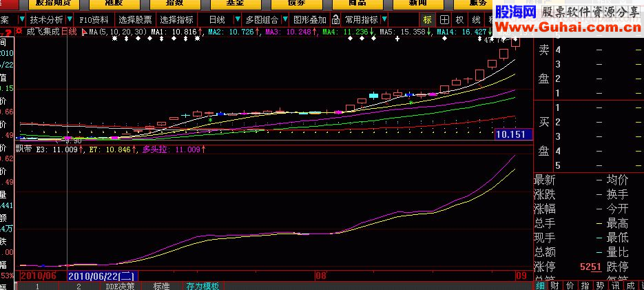Screen dimensions: 644x290
Task: Toggle the 细 detail view tab
Action: [541, 284]
